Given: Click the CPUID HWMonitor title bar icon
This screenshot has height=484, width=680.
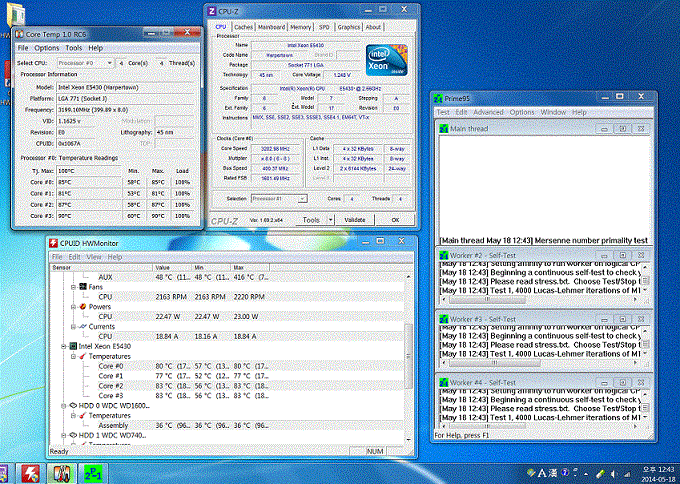Looking at the screenshot, I should click(x=53, y=243).
